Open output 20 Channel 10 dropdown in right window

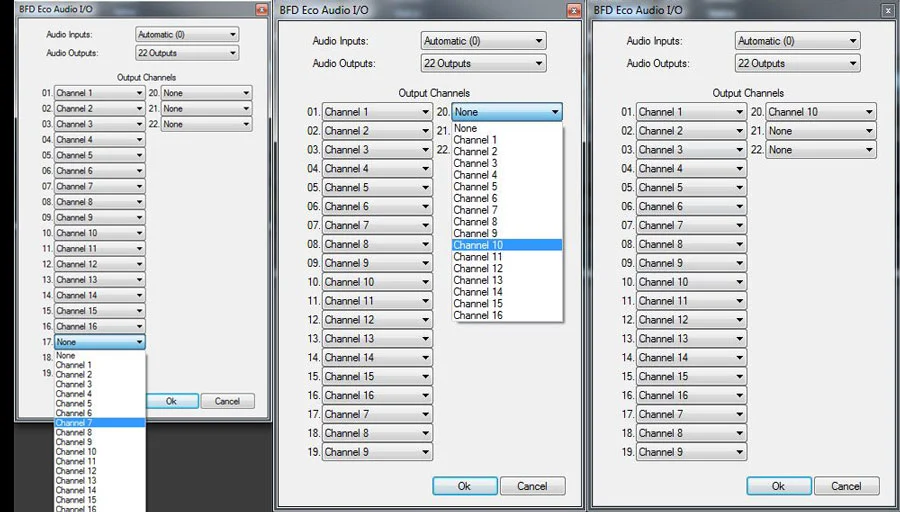pyautogui.click(x=821, y=112)
